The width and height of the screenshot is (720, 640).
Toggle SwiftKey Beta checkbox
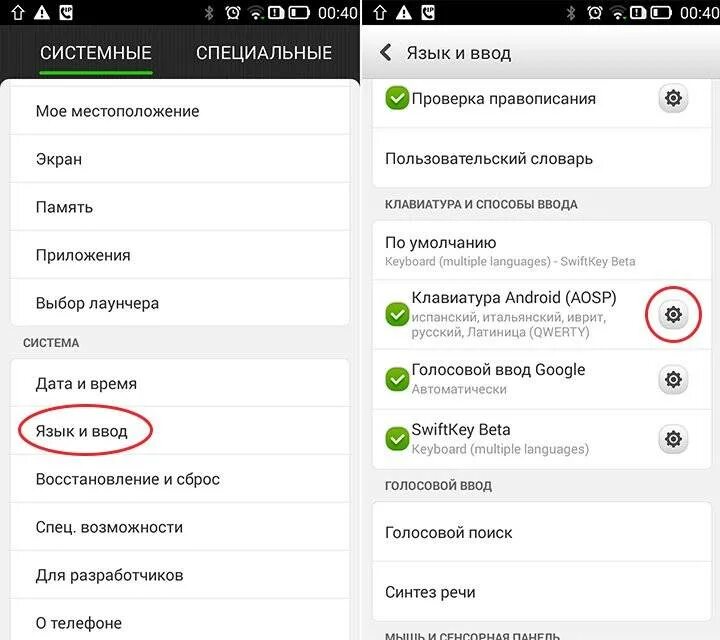pyautogui.click(x=397, y=439)
